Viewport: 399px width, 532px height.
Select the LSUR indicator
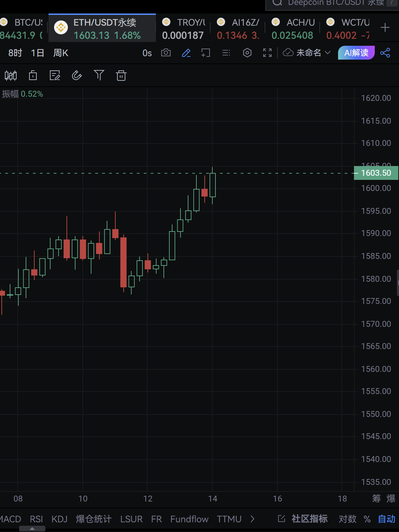[131, 519]
